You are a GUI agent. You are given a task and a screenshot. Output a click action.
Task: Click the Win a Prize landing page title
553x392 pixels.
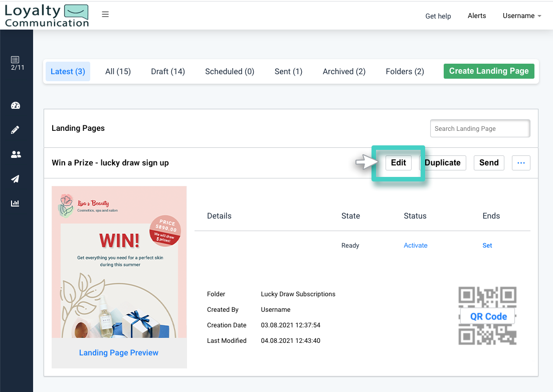coord(110,163)
